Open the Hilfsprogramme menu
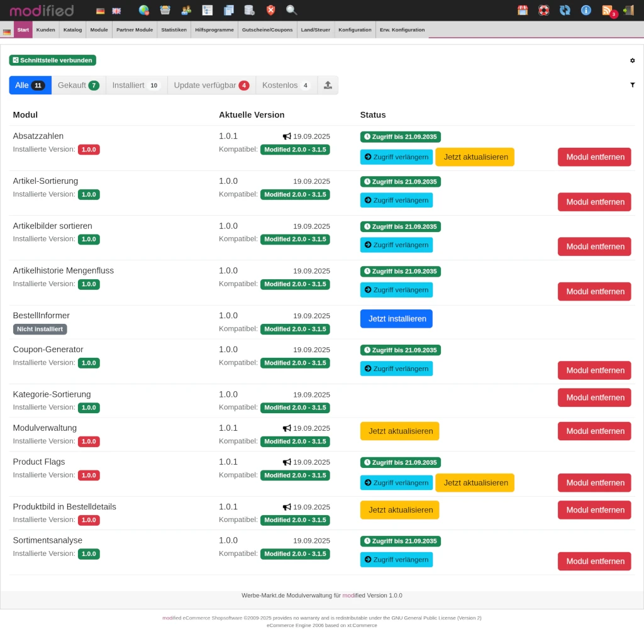Image resolution: width=644 pixels, height=644 pixels. [x=214, y=30]
